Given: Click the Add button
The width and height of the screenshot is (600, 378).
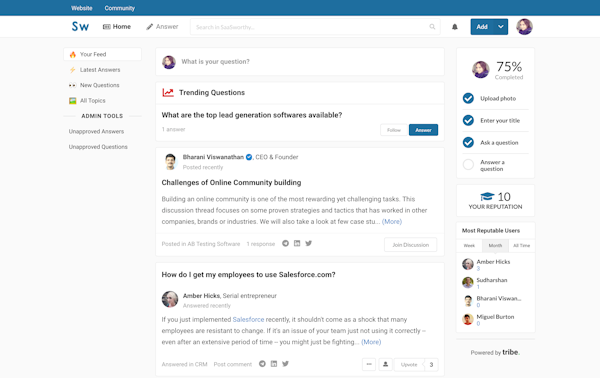Looking at the screenshot, I should [x=482, y=27].
